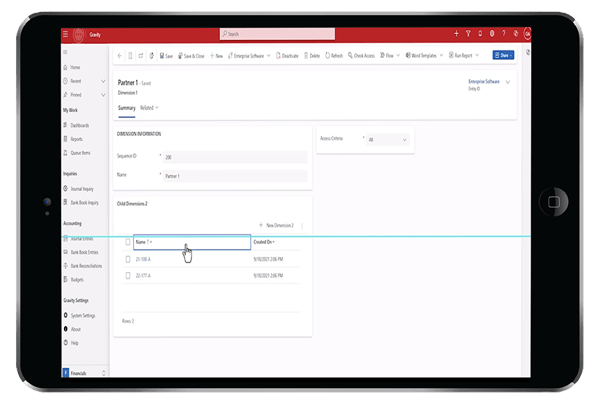The image size is (600, 408).
Task: Open the Related tab dropdown
Action: tap(149, 108)
